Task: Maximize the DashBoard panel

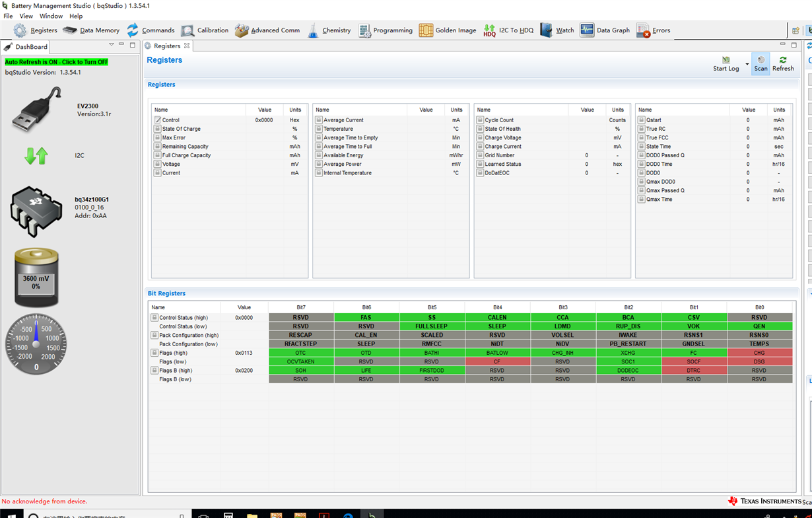Action: [x=133, y=45]
